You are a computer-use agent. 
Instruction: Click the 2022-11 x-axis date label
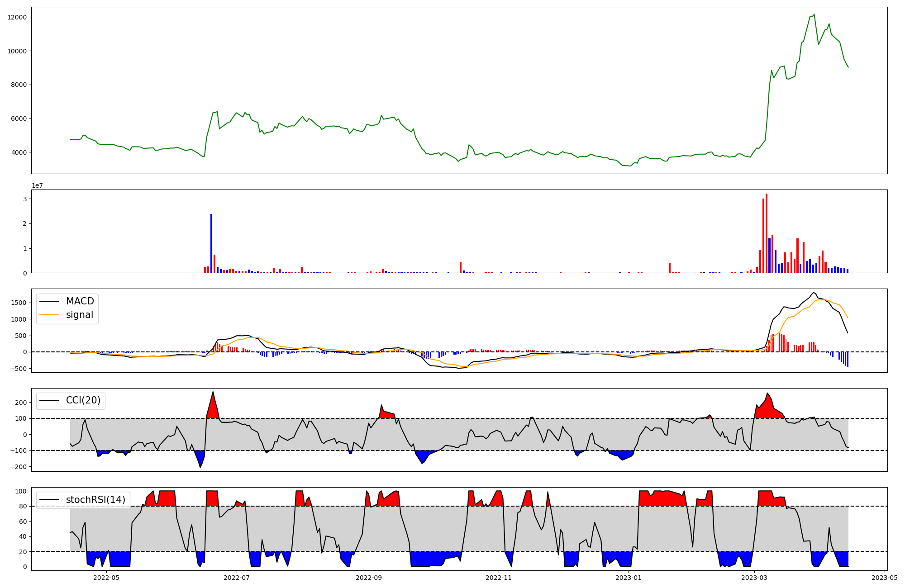tap(498, 578)
